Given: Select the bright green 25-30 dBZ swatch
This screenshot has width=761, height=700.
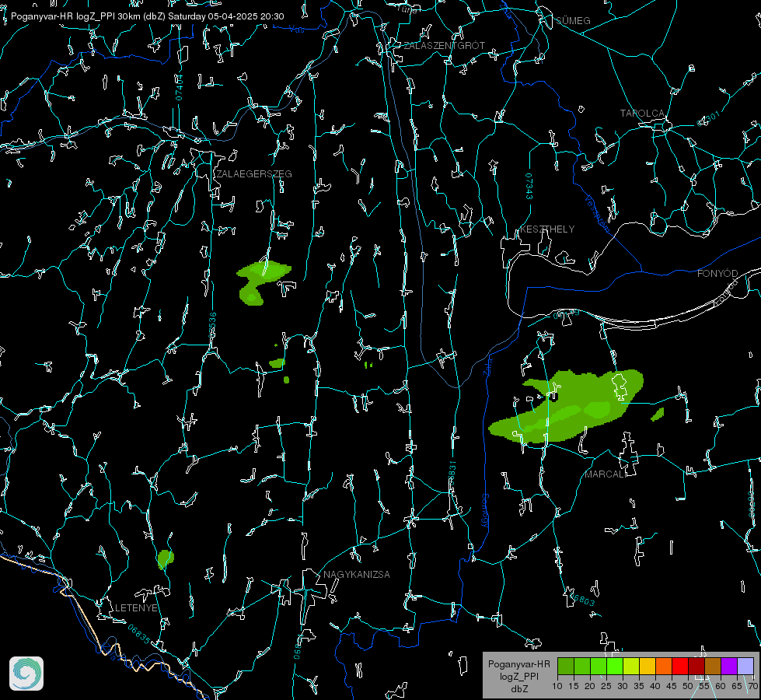Looking at the screenshot, I should pos(615,666).
